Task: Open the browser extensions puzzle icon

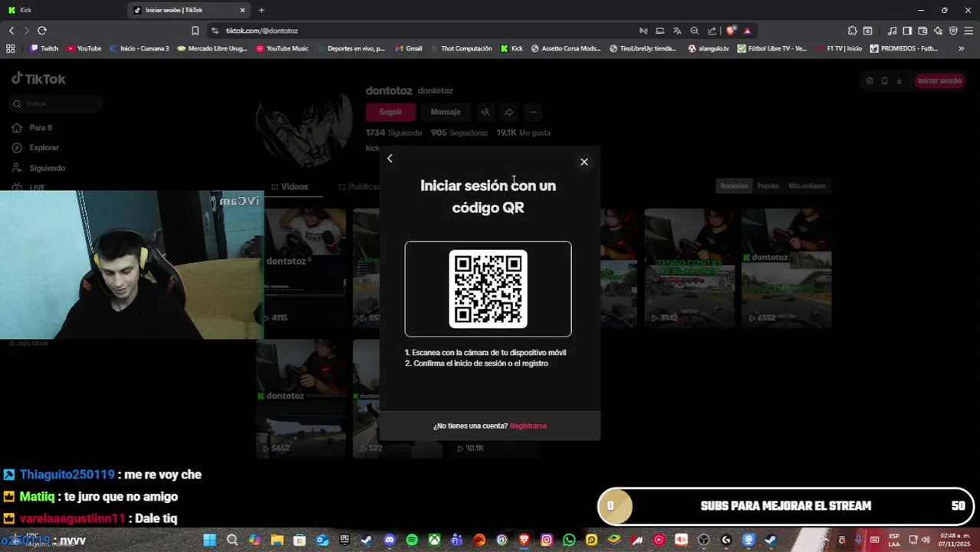Action: pos(852,31)
